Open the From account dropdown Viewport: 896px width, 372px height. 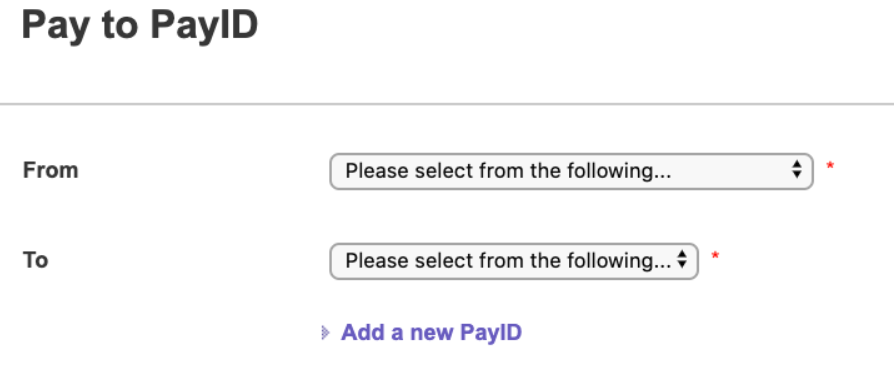click(571, 171)
